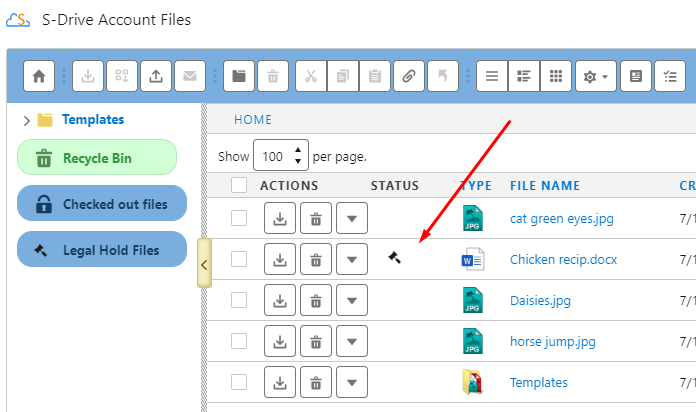Create a new folder from toolbar

tap(238, 76)
